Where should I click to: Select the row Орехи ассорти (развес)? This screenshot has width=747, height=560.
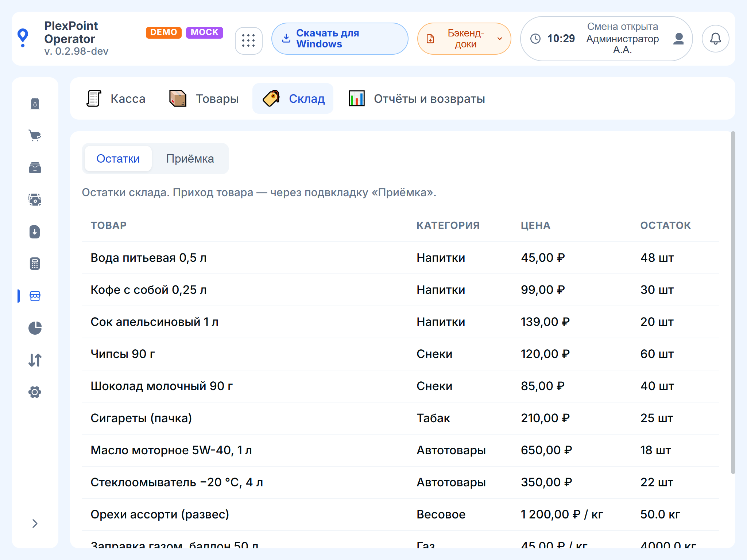click(400, 514)
